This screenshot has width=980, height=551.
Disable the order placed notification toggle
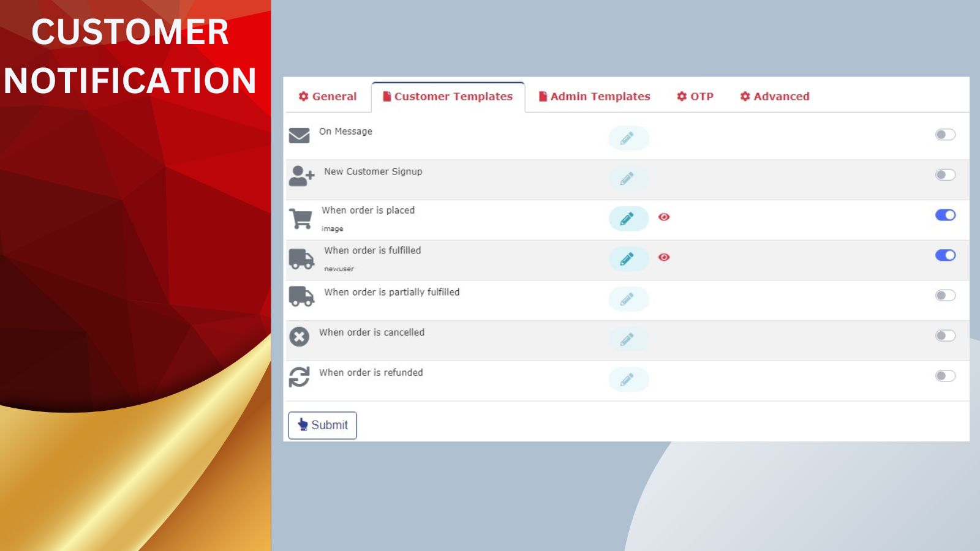click(x=945, y=215)
